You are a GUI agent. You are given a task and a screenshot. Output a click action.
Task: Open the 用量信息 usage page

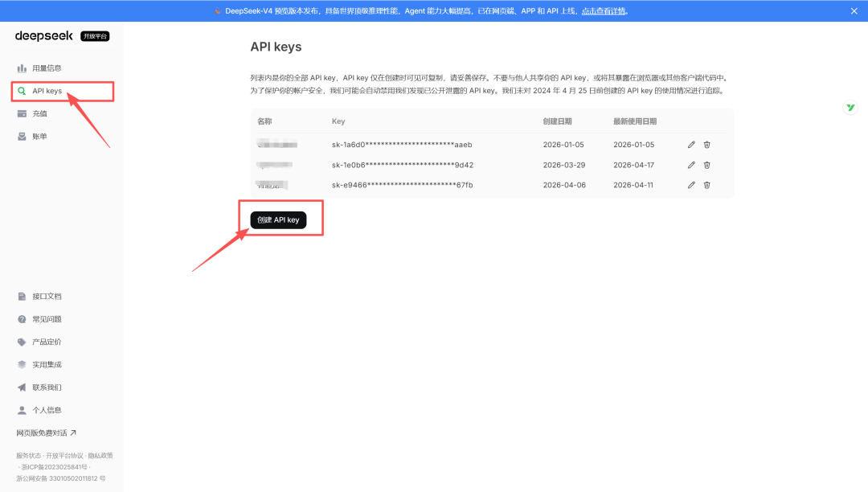click(x=47, y=68)
